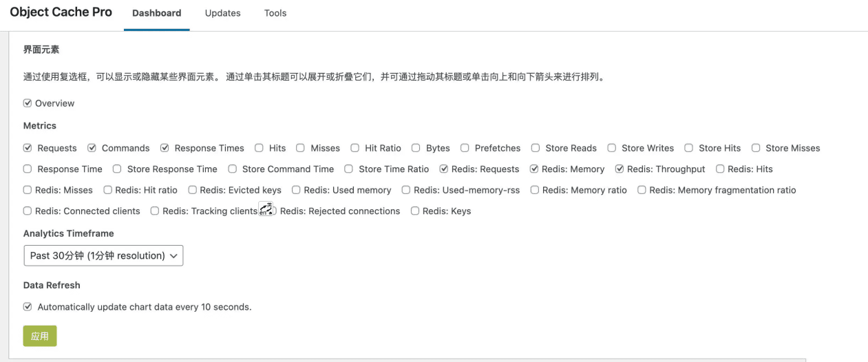This screenshot has height=362, width=868.
Task: Click the Data Refresh heading
Action: (52, 285)
